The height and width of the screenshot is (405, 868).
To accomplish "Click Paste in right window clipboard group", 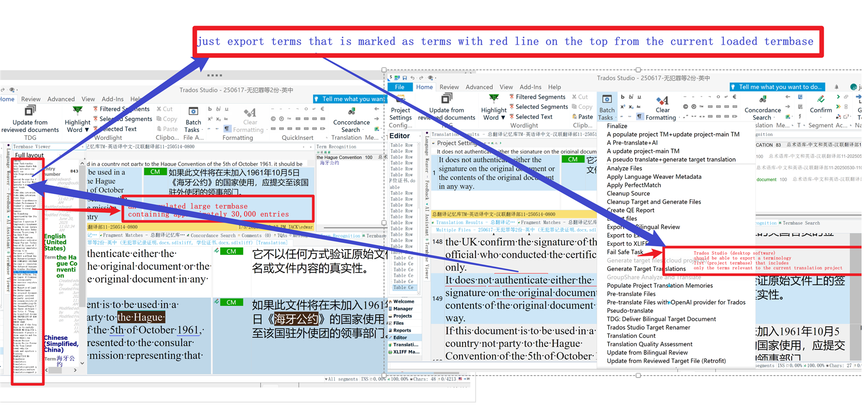I will (583, 117).
